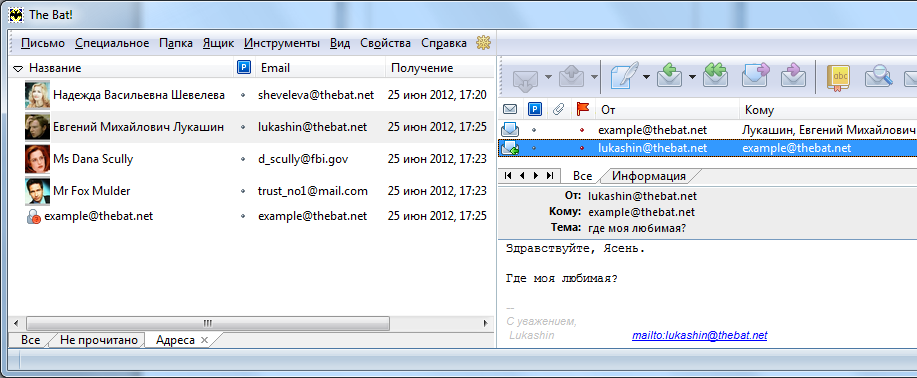Image resolution: width=917 pixels, height=378 pixels.
Task: Click the blue P parked column in message list
Action: click(x=535, y=109)
